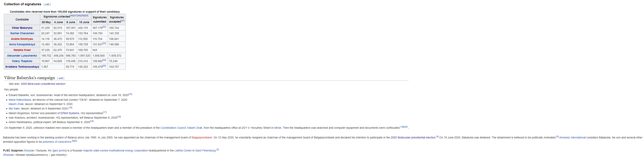644x160 pixels.
Task: Open reference [19] after 'documents were confiscated'
Action: pos(402,127)
